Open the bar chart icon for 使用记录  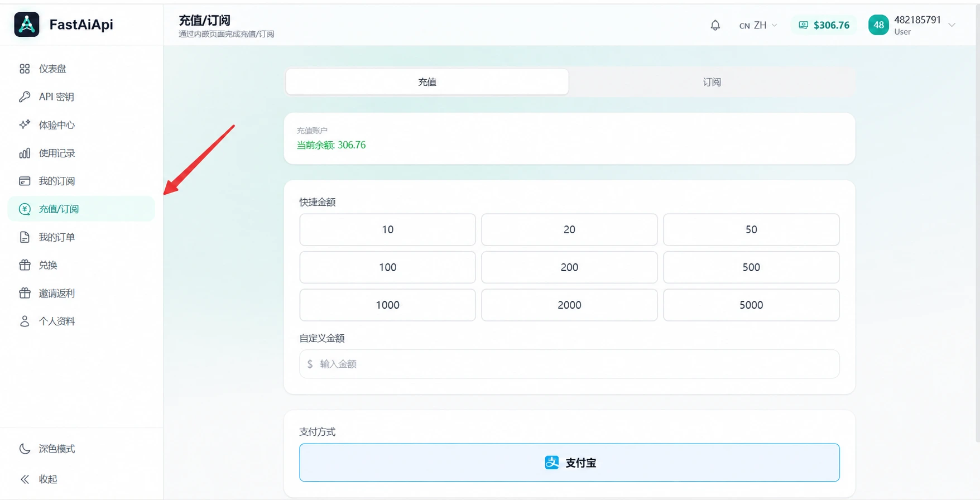(x=25, y=153)
